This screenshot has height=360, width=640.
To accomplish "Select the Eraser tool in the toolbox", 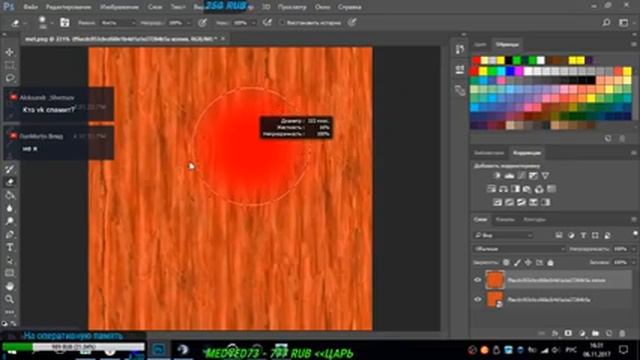I will (x=10, y=182).
